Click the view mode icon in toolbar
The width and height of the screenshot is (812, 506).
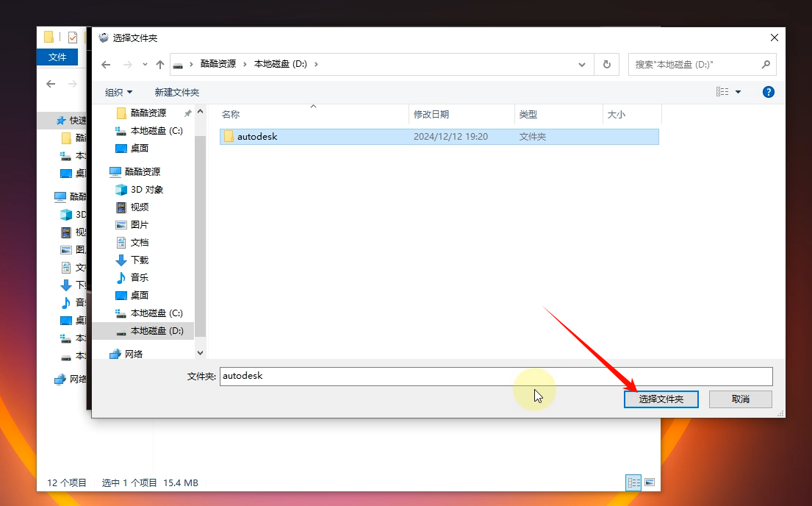pos(722,92)
